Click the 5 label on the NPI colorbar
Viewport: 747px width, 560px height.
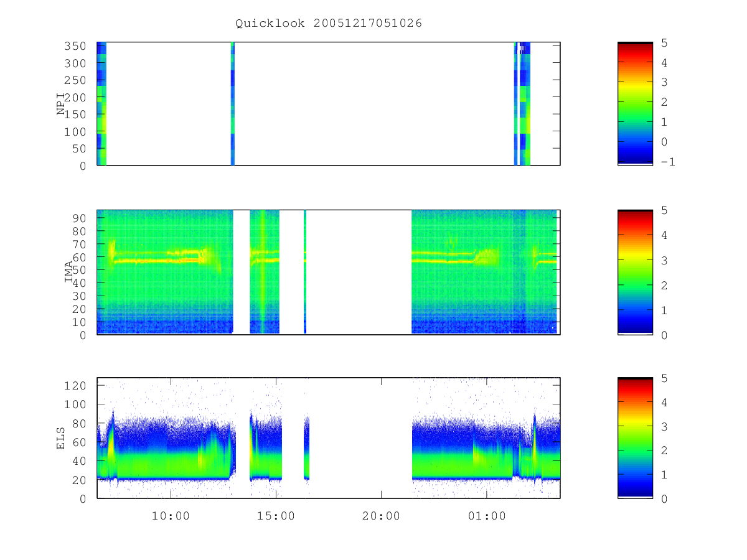click(x=664, y=42)
